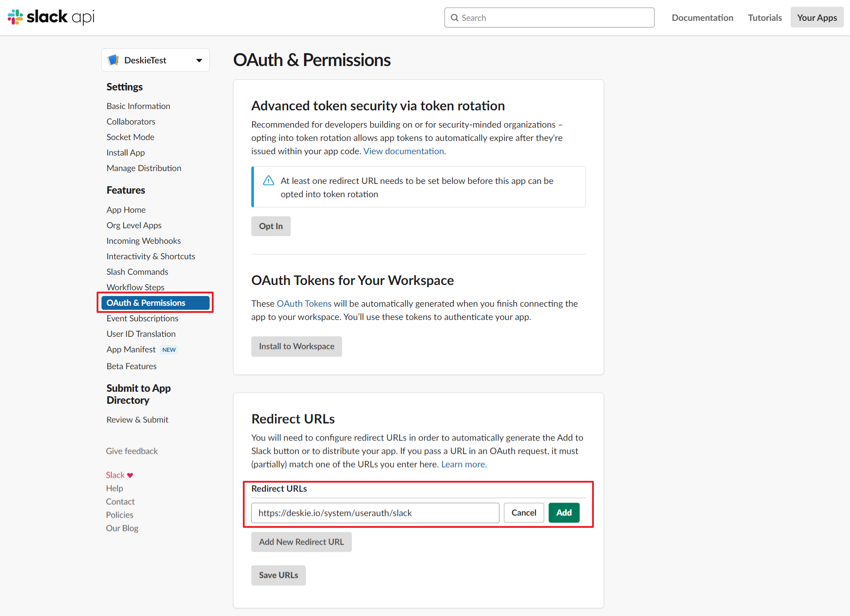Click Install to Workspace button
The height and width of the screenshot is (616, 850).
pyautogui.click(x=296, y=346)
